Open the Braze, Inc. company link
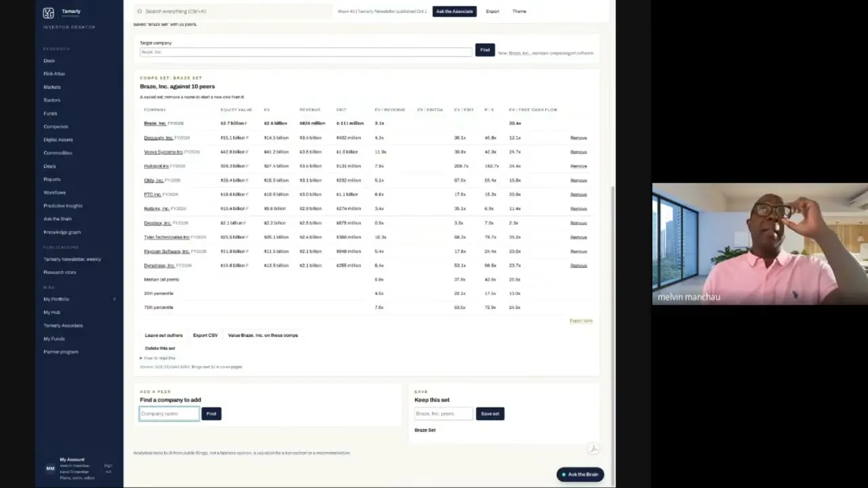Viewport: 868px width, 488px height. coord(155,123)
